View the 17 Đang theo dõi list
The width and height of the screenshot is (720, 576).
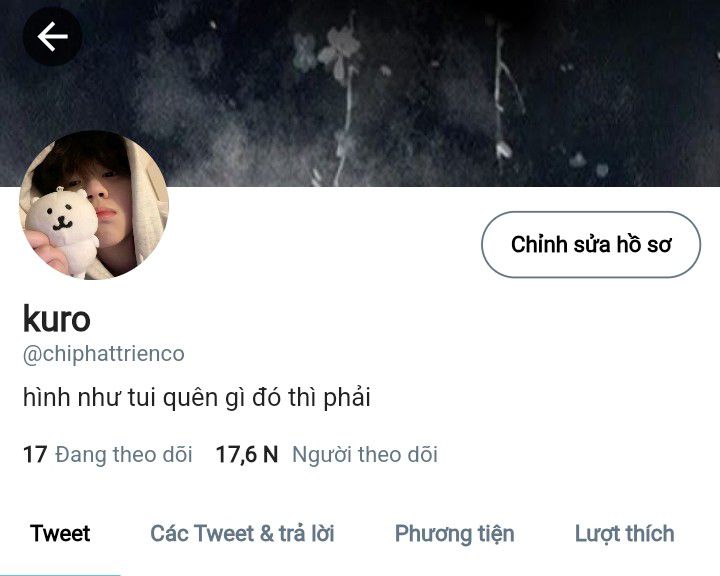point(107,454)
